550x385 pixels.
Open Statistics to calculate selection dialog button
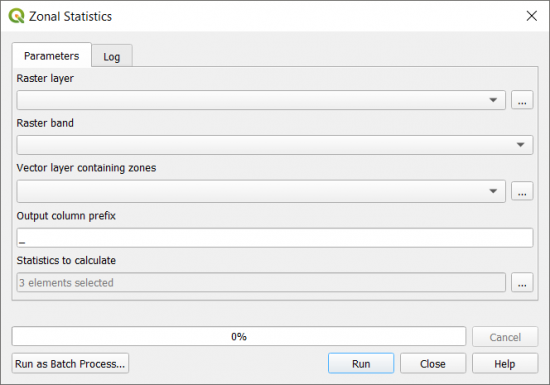[522, 282]
